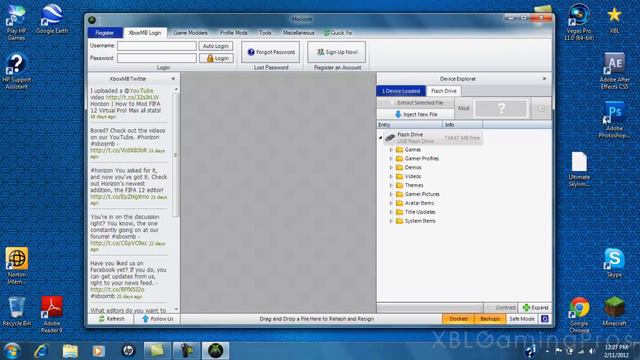Click the Contract button
Viewport: 640px width, 360px height.
coord(502,308)
